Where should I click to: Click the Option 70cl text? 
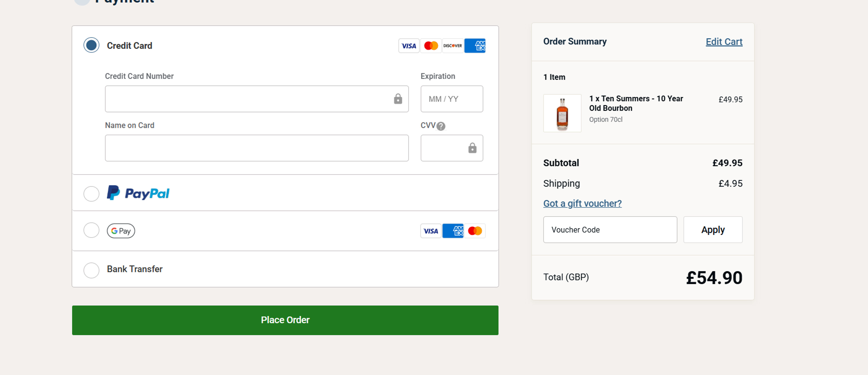click(x=606, y=119)
